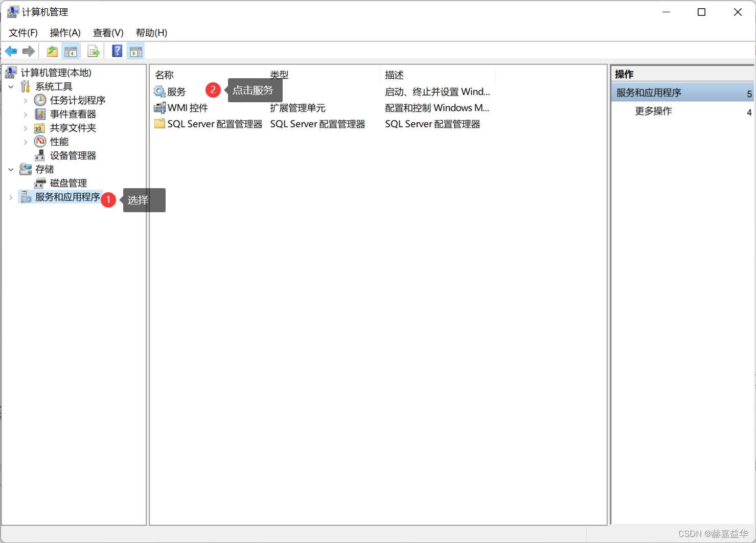This screenshot has height=543, width=756.
Task: Click the 服务和应用程序 tree icon
Action: [x=26, y=197]
